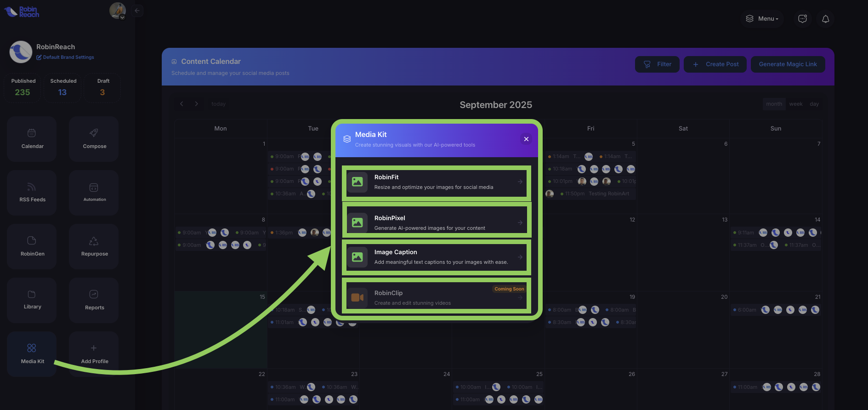The height and width of the screenshot is (410, 868).
Task: Open the Repurpose tile
Action: coord(94,246)
